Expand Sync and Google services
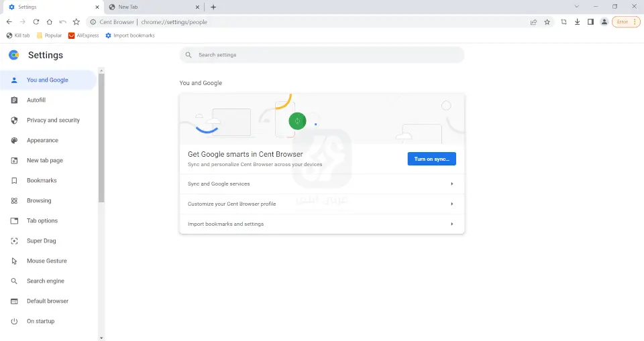Viewport: 644px width, 341px height. pos(321,184)
